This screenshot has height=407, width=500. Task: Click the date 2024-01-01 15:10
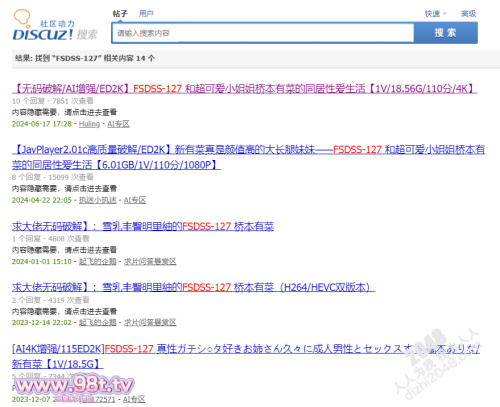[x=42, y=262]
